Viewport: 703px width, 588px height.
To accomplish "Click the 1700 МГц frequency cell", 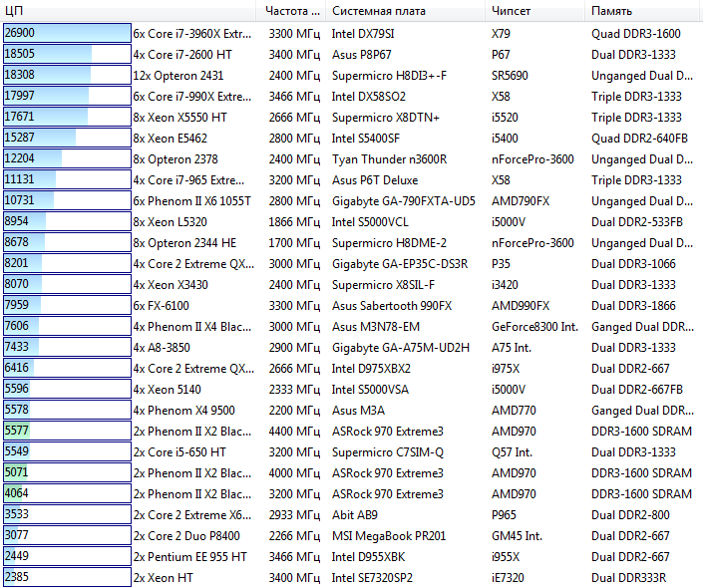I will (x=294, y=243).
